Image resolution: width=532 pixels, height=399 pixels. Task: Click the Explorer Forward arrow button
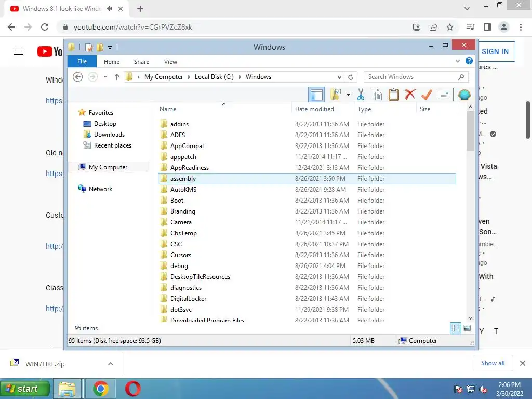pyautogui.click(x=92, y=77)
